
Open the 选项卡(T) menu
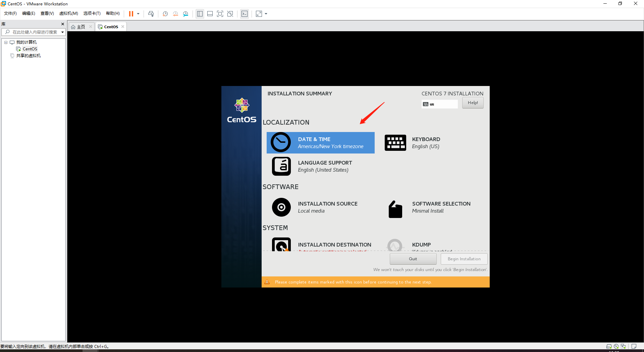pos(92,13)
